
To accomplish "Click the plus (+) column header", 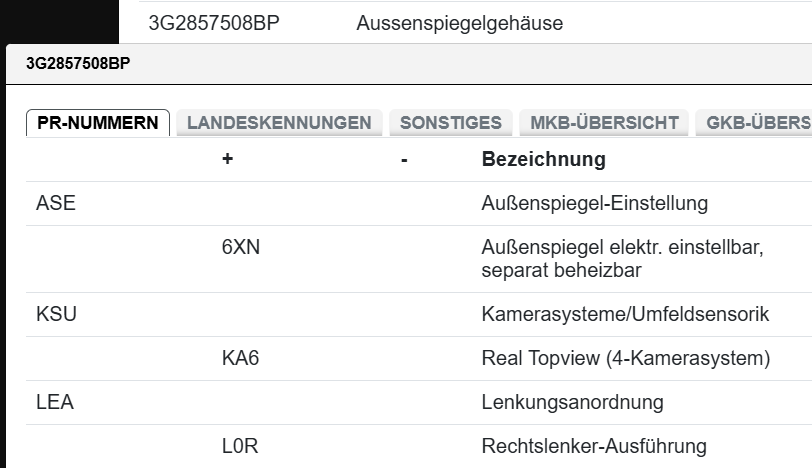I will (228, 159).
